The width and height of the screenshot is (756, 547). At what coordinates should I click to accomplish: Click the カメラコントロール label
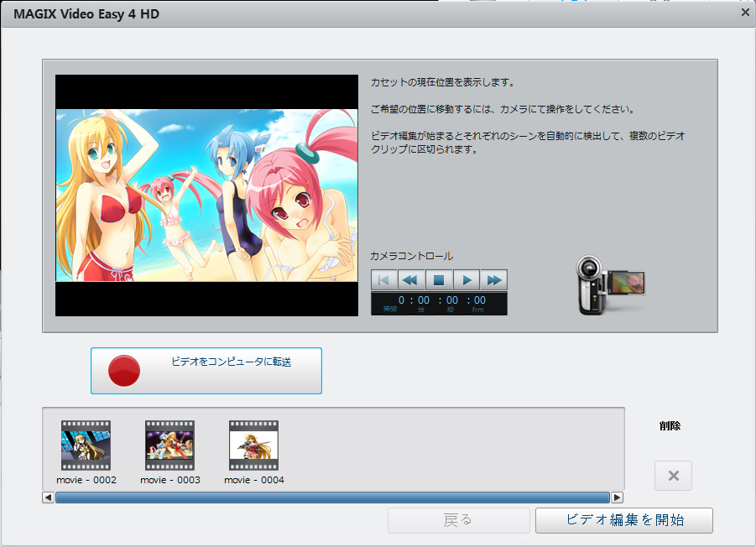click(x=412, y=257)
